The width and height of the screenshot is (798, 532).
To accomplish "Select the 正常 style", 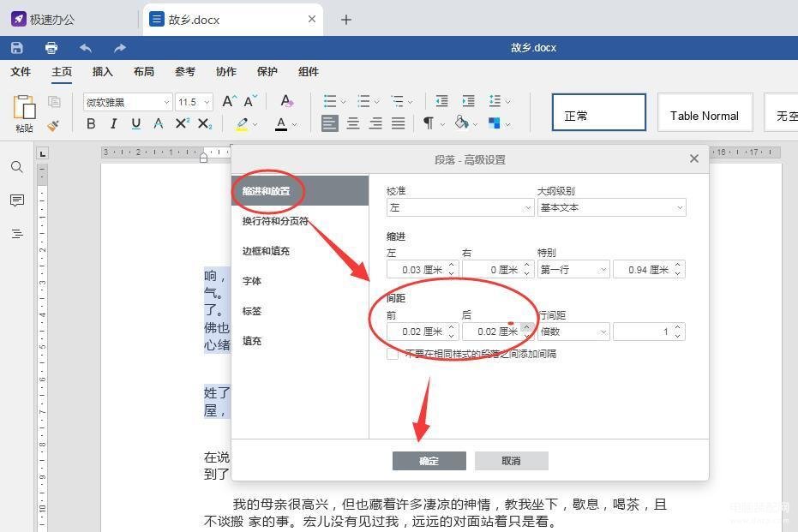I will [x=599, y=112].
